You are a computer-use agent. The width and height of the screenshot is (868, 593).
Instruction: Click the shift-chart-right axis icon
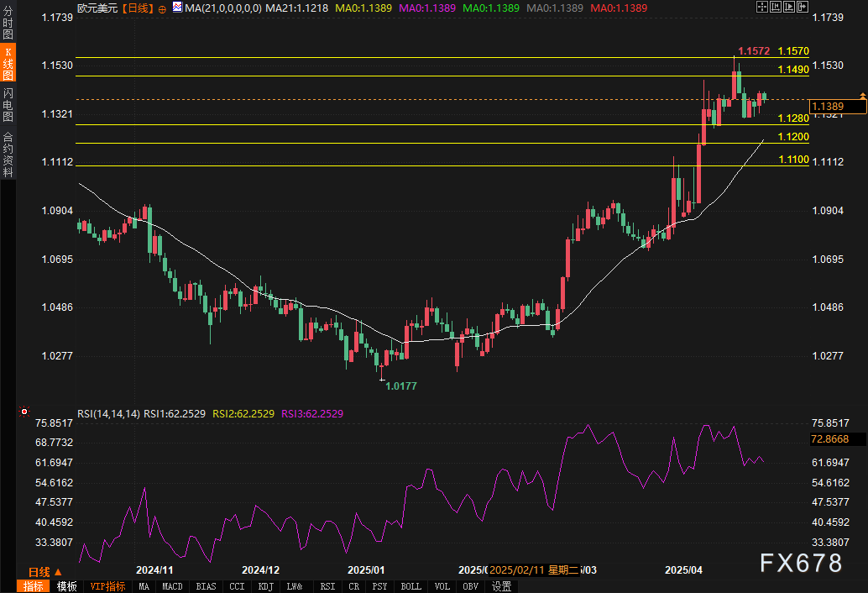point(789,8)
